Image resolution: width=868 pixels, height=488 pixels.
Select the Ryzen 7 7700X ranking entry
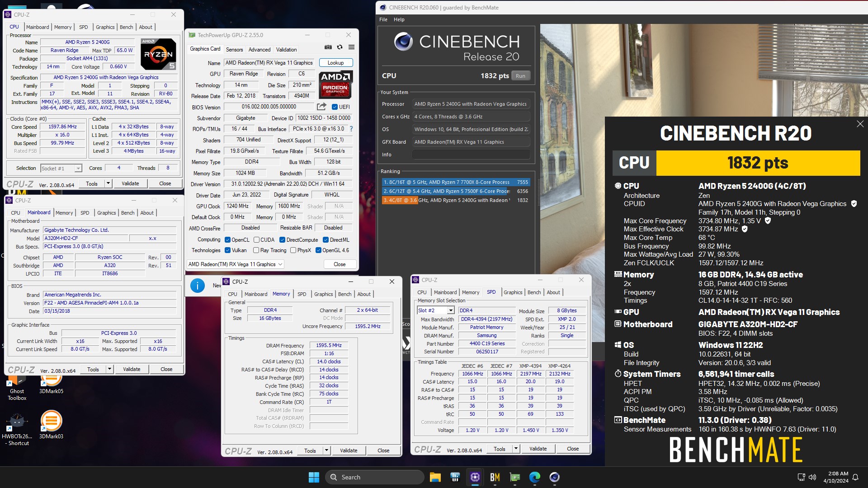pyautogui.click(x=456, y=182)
